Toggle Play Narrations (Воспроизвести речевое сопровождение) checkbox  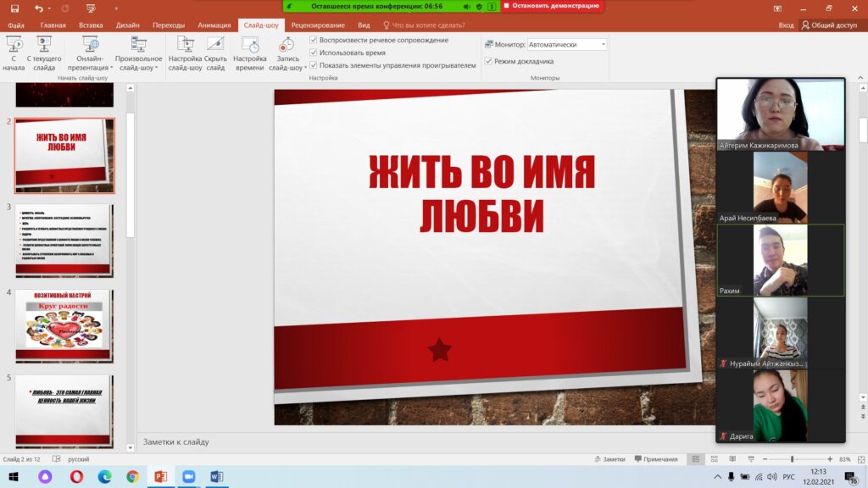coord(314,40)
